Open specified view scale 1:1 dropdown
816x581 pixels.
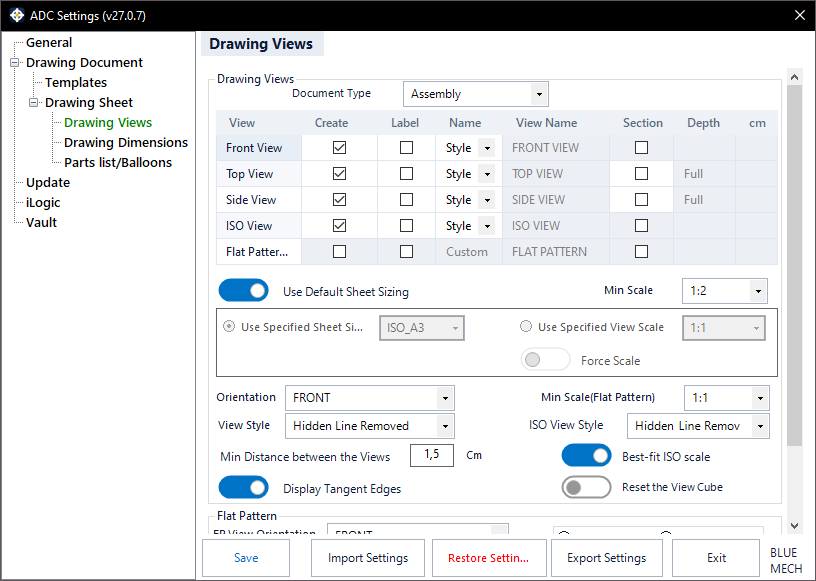pyautogui.click(x=724, y=328)
